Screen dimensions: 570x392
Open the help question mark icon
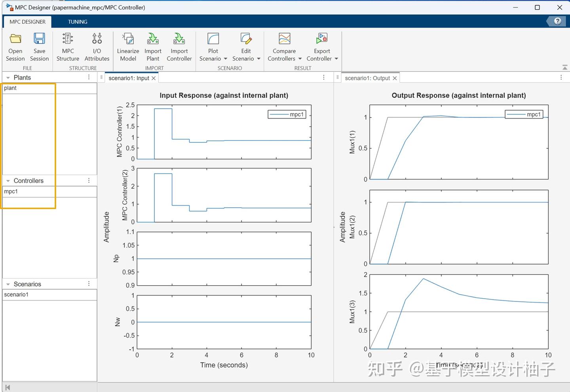tap(557, 21)
